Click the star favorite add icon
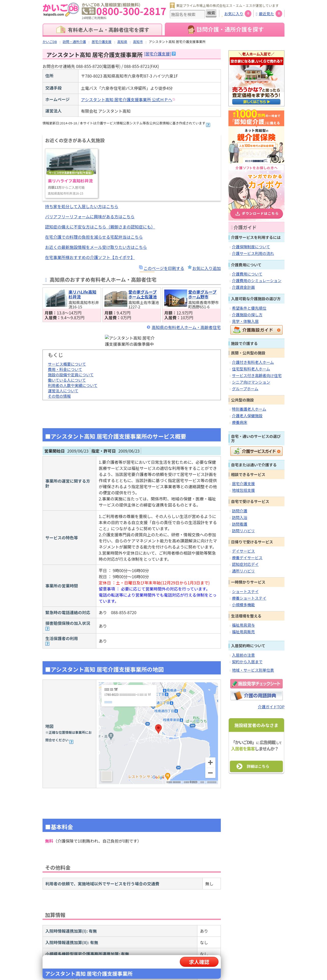 189,267
